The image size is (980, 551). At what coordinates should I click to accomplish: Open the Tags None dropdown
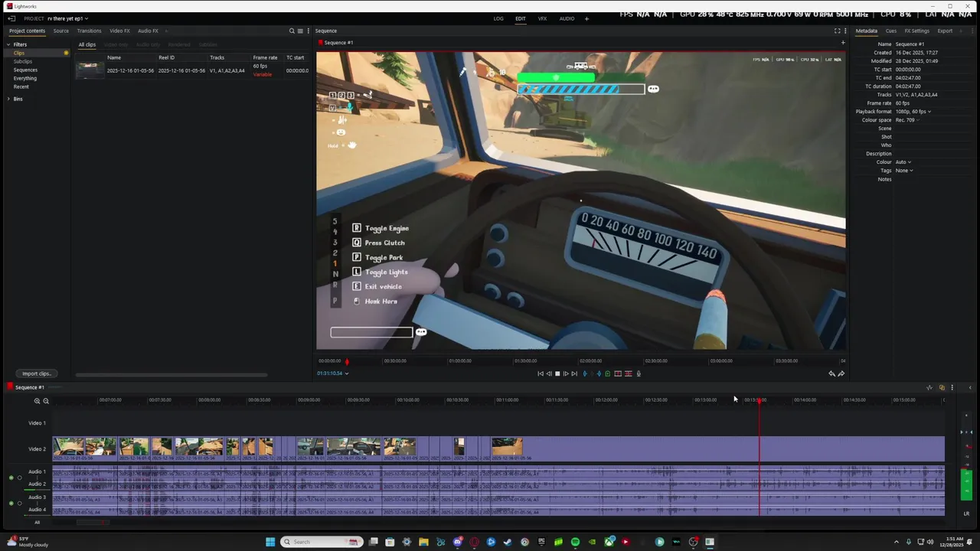[904, 171]
